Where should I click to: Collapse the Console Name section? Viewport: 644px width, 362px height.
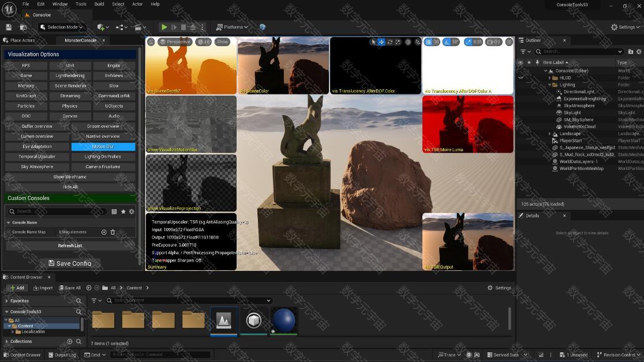click(x=9, y=223)
